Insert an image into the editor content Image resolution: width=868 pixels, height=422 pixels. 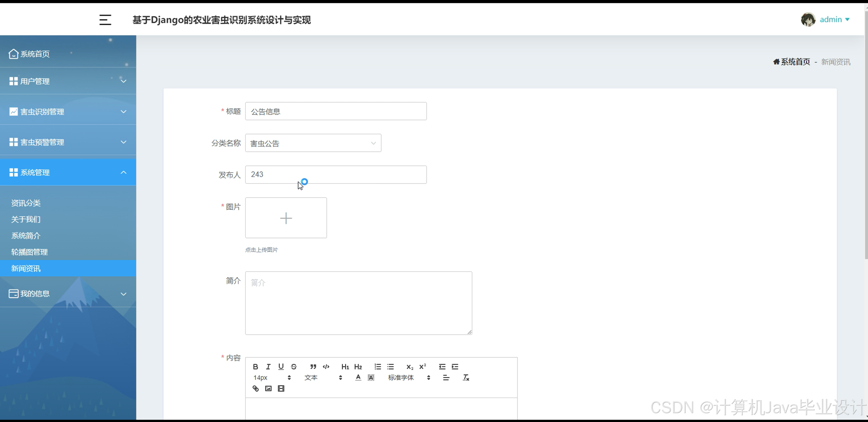268,388
